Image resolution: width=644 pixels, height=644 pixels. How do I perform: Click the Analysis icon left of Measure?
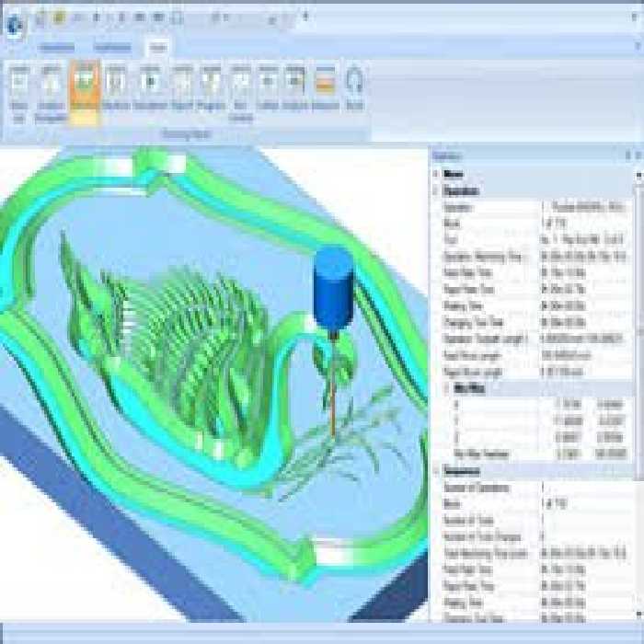point(294,85)
